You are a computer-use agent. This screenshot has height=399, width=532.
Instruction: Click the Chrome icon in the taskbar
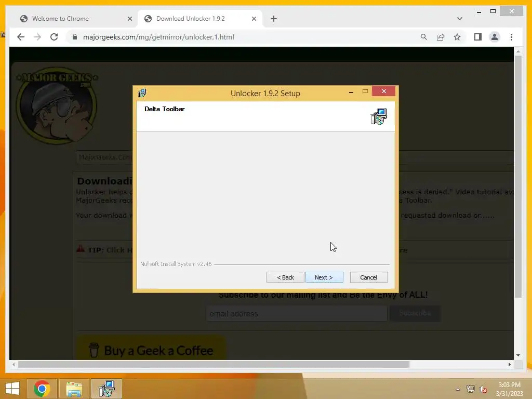click(42, 389)
